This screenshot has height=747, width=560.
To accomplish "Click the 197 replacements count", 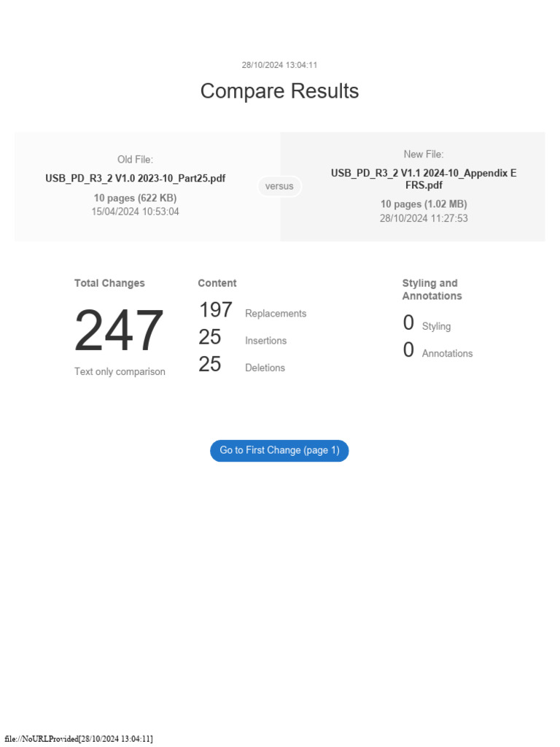I will (x=215, y=310).
